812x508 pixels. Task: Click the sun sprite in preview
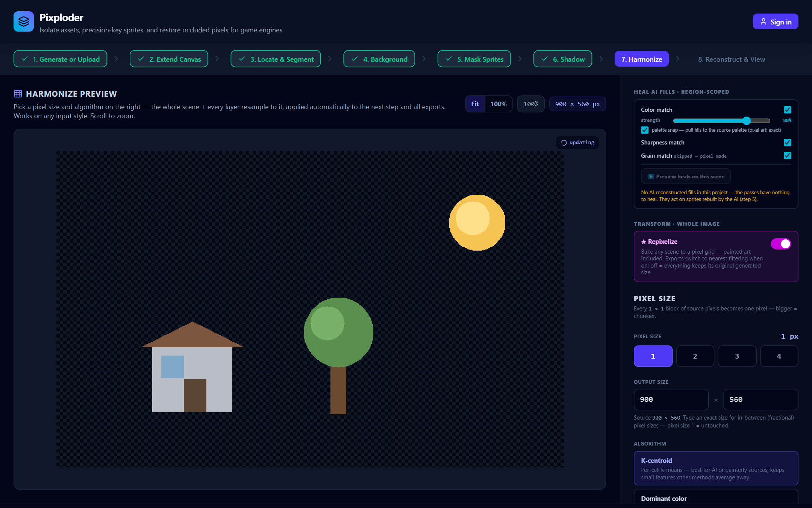tap(477, 223)
